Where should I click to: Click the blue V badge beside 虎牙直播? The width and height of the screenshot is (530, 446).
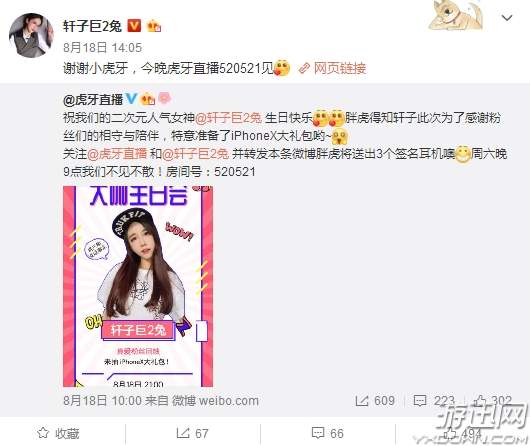tap(131, 99)
